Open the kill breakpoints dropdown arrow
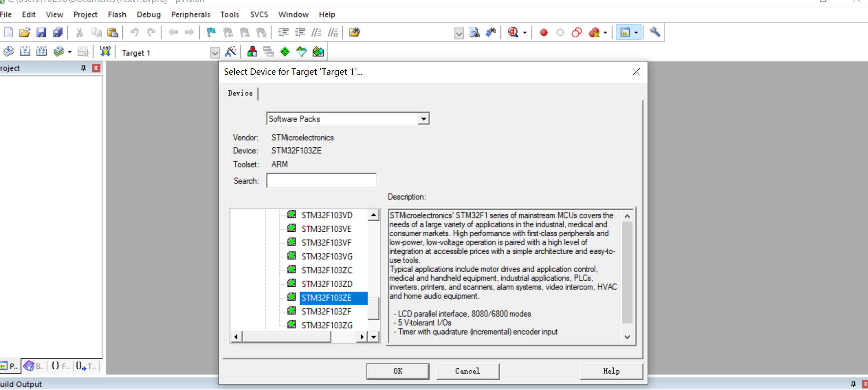The image size is (868, 390). coord(605,33)
